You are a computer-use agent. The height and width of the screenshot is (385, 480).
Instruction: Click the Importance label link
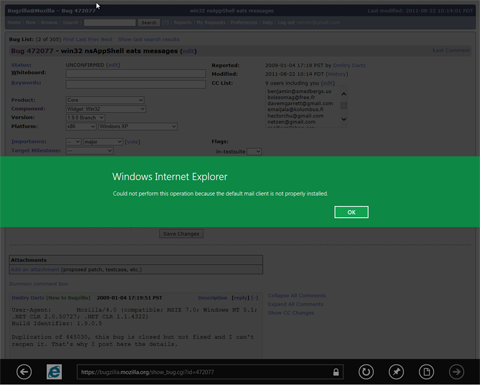29,142
